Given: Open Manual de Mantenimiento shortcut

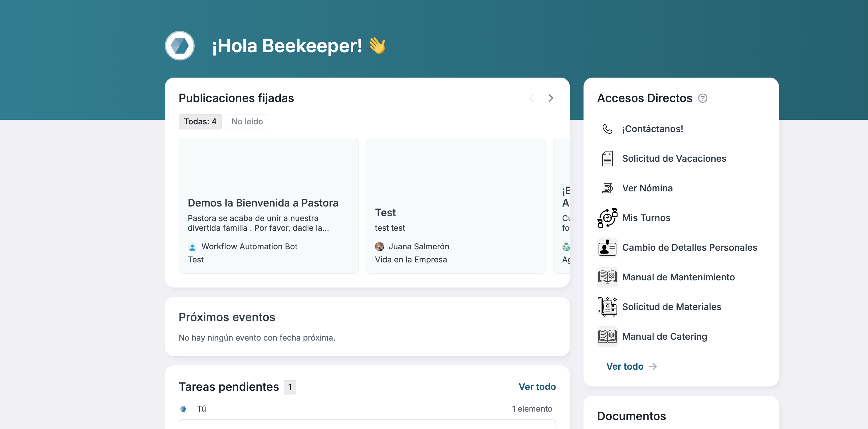Looking at the screenshot, I should point(678,277).
